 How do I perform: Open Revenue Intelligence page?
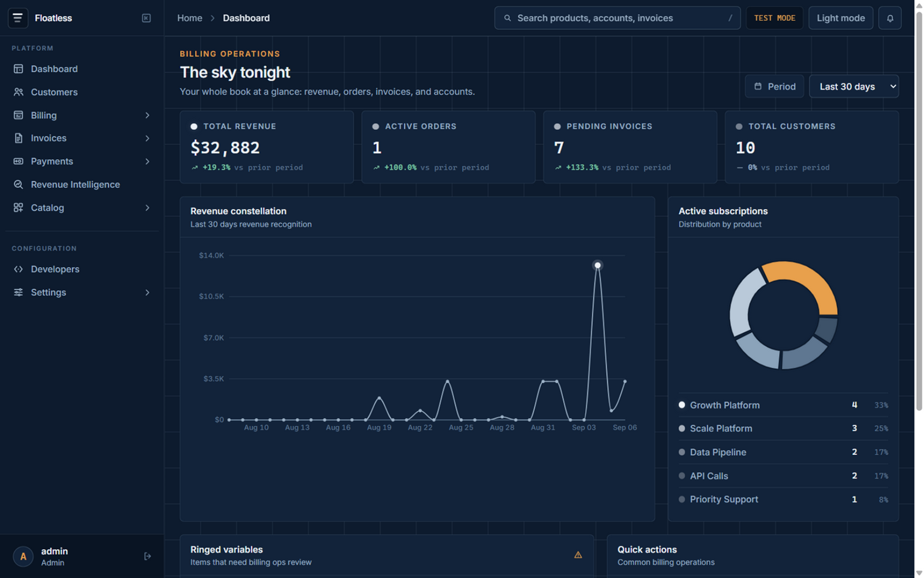[x=82, y=185]
